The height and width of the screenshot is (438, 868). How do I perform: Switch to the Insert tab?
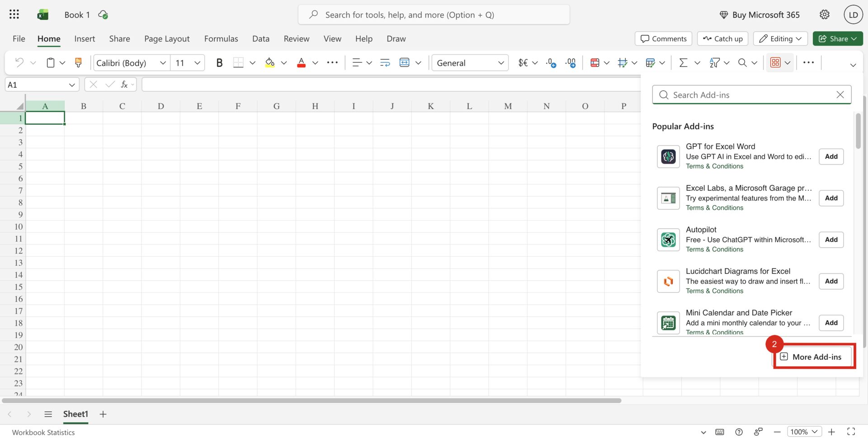coord(85,39)
